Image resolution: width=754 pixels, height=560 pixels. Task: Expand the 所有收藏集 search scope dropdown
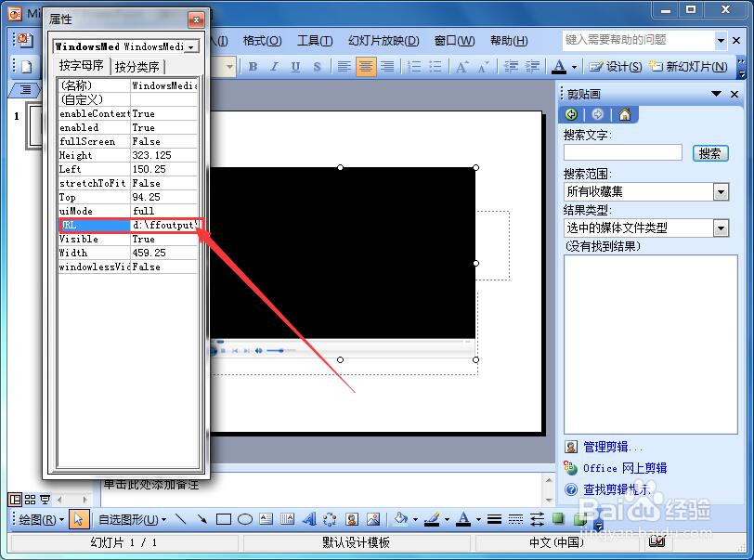(721, 192)
